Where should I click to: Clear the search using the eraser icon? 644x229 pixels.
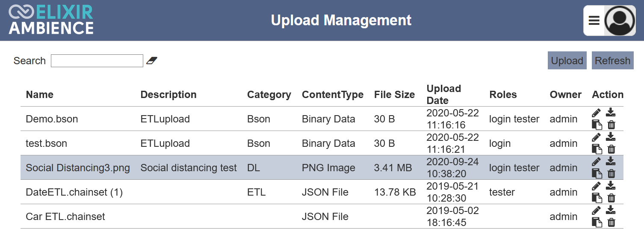[152, 61]
